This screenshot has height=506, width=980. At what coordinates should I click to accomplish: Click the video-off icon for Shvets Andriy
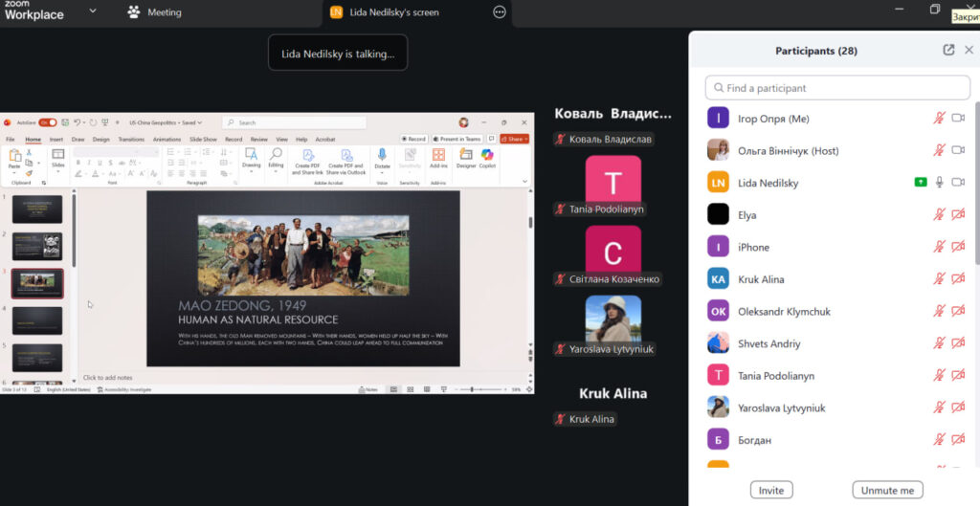point(958,343)
